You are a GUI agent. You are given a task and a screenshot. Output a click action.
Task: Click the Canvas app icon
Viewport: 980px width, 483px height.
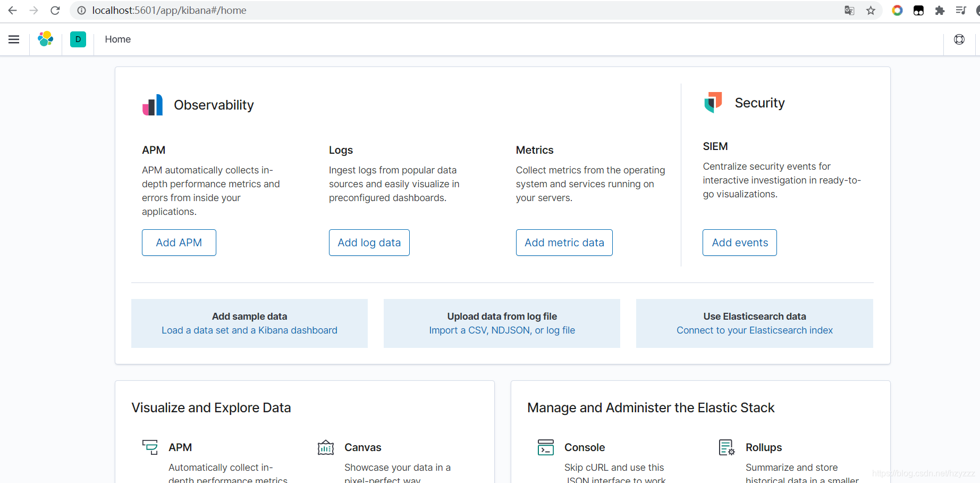pyautogui.click(x=326, y=447)
